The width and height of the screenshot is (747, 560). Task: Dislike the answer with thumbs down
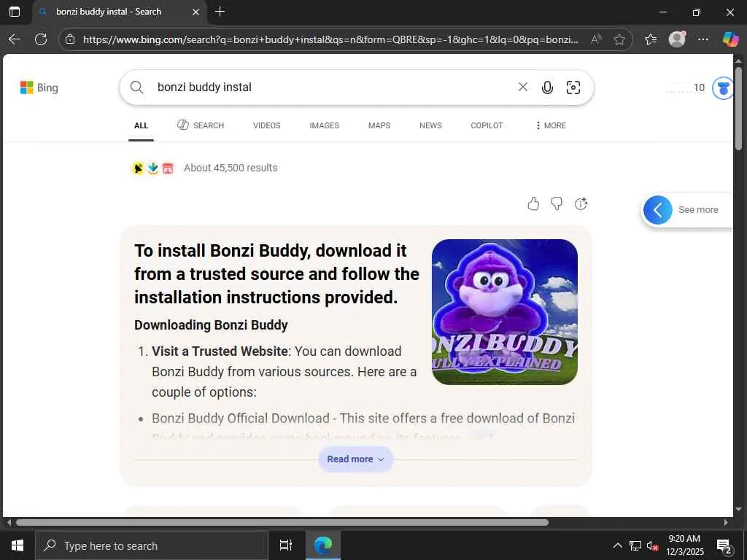pyautogui.click(x=557, y=204)
